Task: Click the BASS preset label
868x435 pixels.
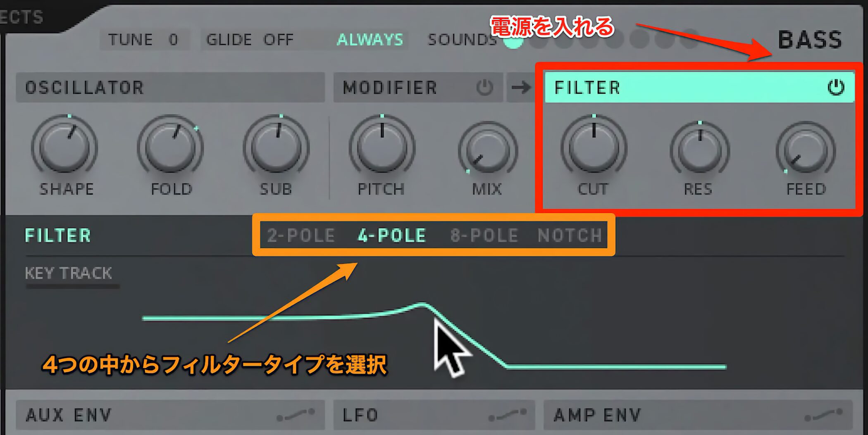Action: tap(810, 40)
